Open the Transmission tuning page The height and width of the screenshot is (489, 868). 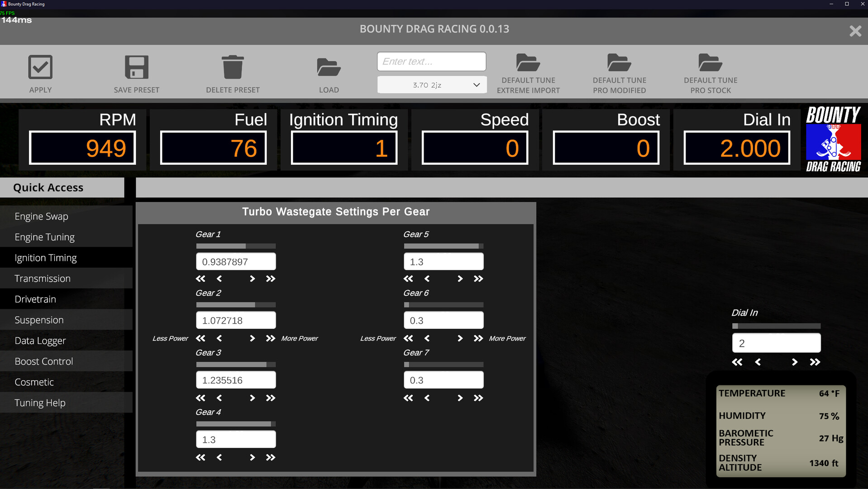[x=43, y=278]
